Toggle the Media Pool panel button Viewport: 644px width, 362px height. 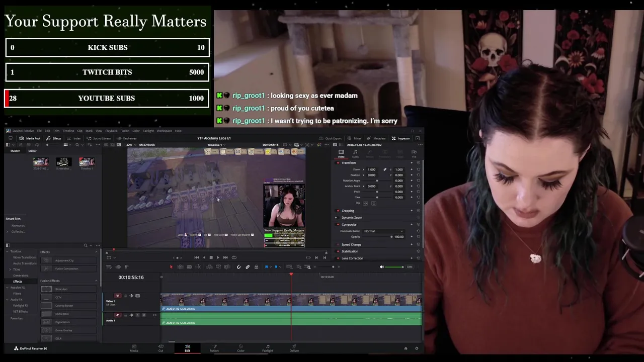[x=30, y=138]
